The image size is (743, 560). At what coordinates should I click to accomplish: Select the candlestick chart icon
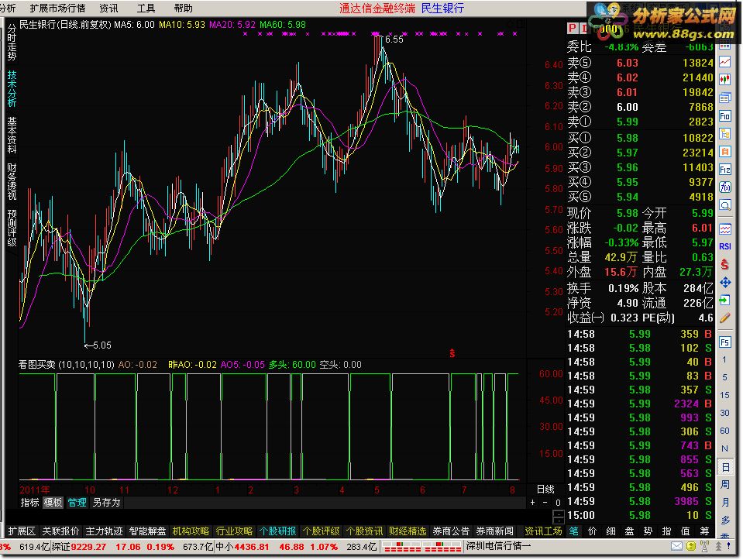[x=724, y=80]
